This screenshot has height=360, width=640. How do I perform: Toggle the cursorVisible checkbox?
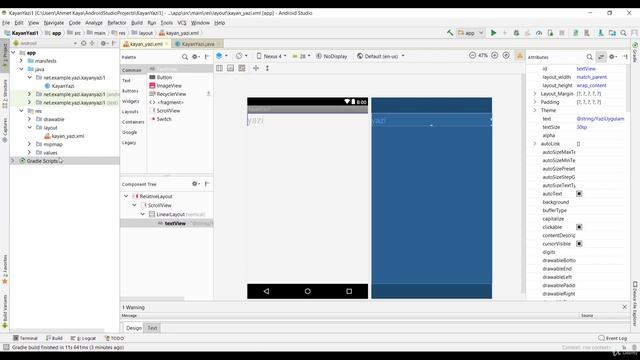579,244
